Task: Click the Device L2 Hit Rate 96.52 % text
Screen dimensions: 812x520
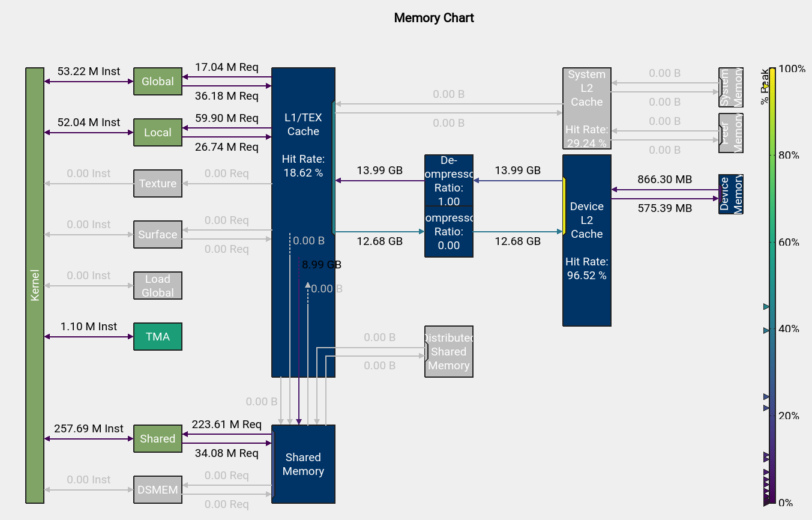Action: [587, 269]
